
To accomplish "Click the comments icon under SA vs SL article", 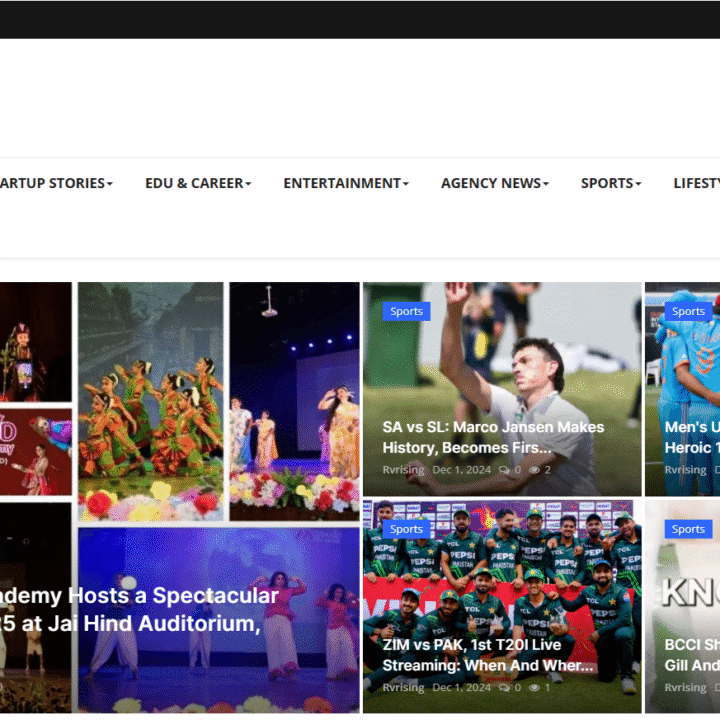I will 503,469.
